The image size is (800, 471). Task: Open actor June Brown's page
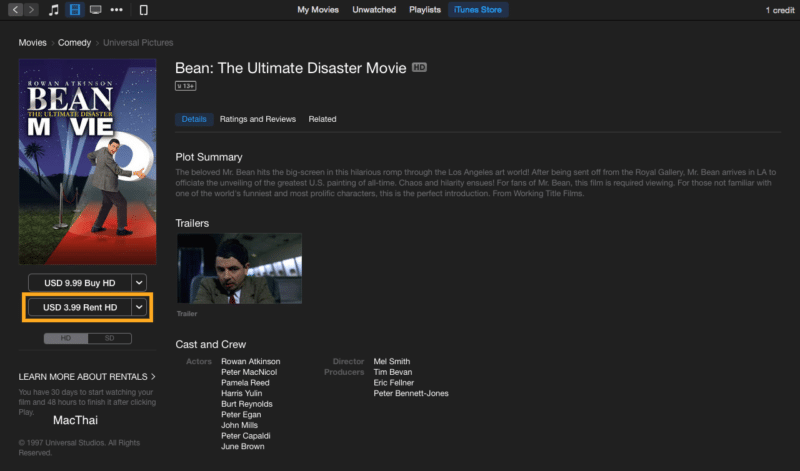243,447
